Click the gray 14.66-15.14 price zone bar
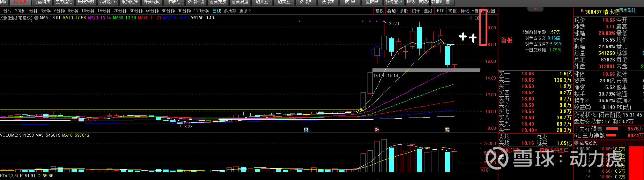 click(426, 70)
